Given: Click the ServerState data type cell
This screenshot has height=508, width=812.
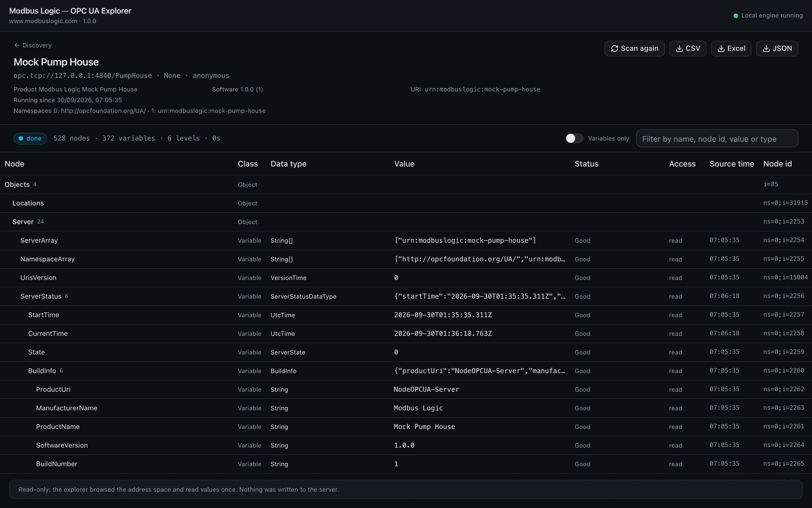Looking at the screenshot, I should click(288, 352).
